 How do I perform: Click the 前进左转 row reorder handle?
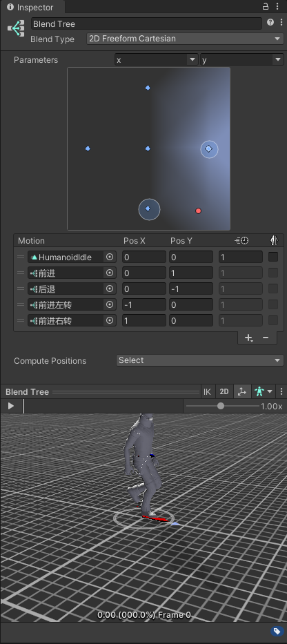[x=21, y=305]
